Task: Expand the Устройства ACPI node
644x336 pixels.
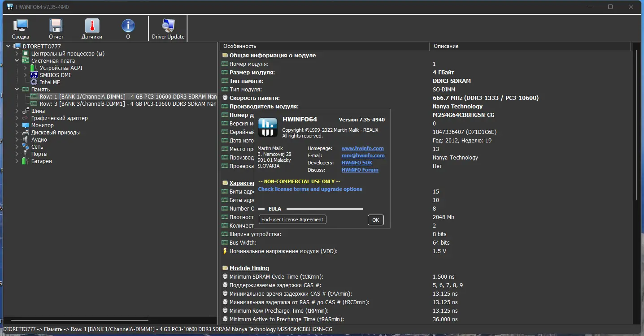Action: click(26, 68)
